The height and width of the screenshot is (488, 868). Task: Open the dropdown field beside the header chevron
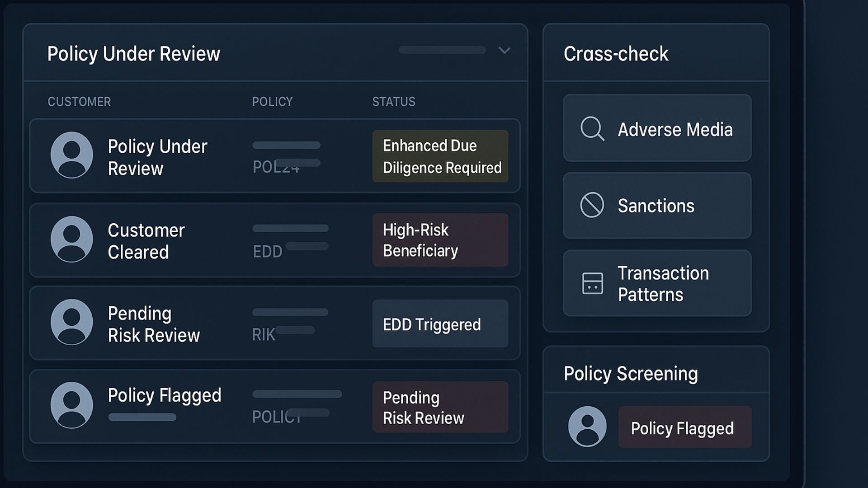pyautogui.click(x=442, y=50)
